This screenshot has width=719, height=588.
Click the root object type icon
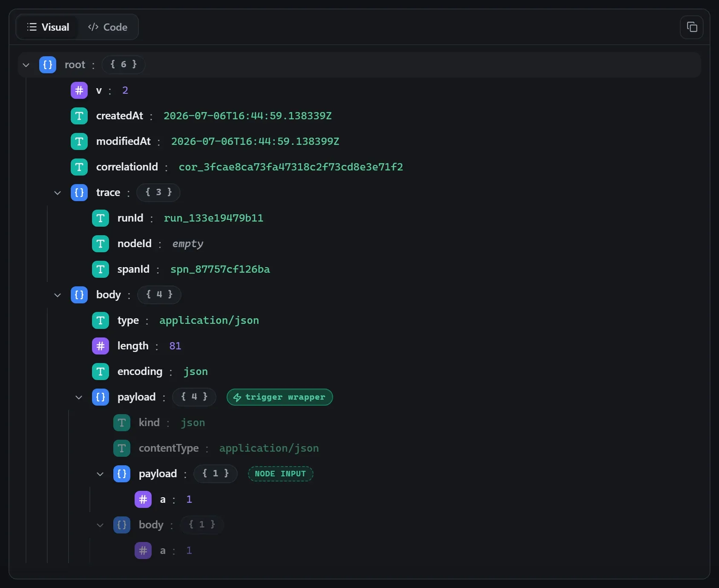[x=48, y=65]
